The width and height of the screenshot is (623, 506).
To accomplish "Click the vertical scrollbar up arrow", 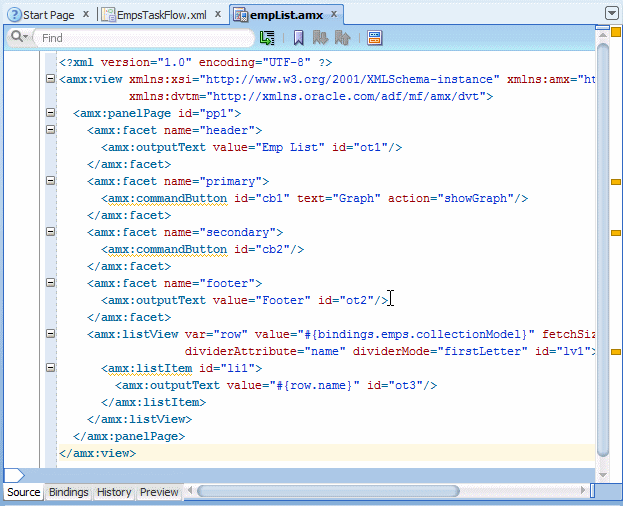I will pos(603,35).
